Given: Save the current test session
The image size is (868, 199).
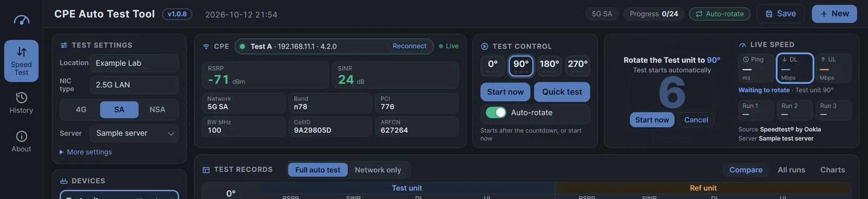Looking at the screenshot, I should (781, 14).
